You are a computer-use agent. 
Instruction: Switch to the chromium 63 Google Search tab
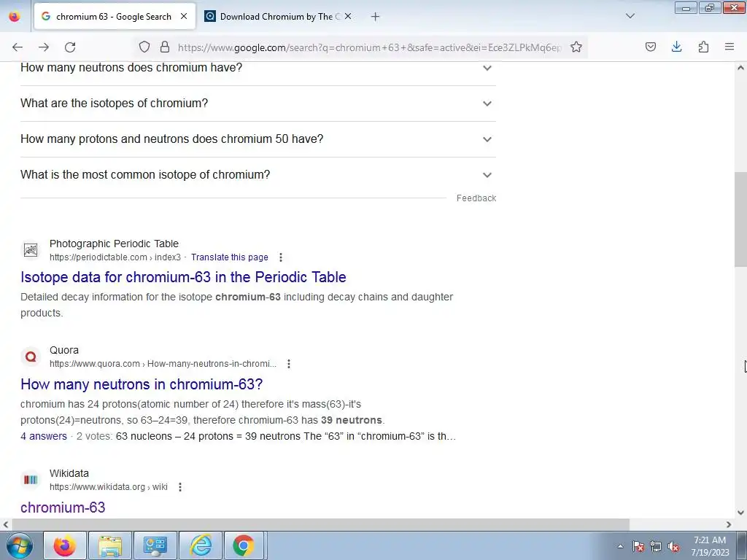(115, 17)
